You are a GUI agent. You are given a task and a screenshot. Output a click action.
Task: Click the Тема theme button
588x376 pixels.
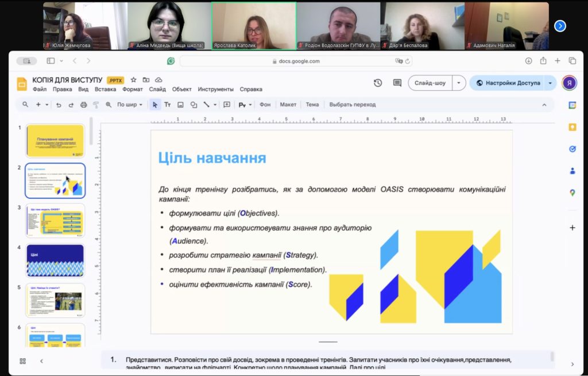(x=312, y=105)
